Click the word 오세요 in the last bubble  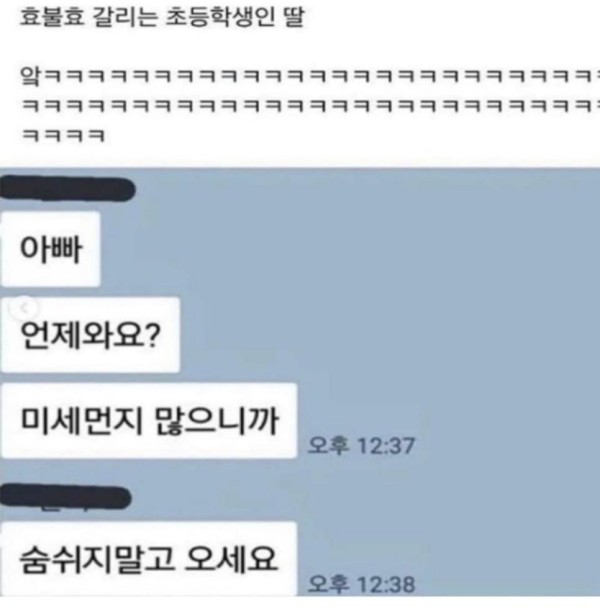pyautogui.click(x=231, y=560)
